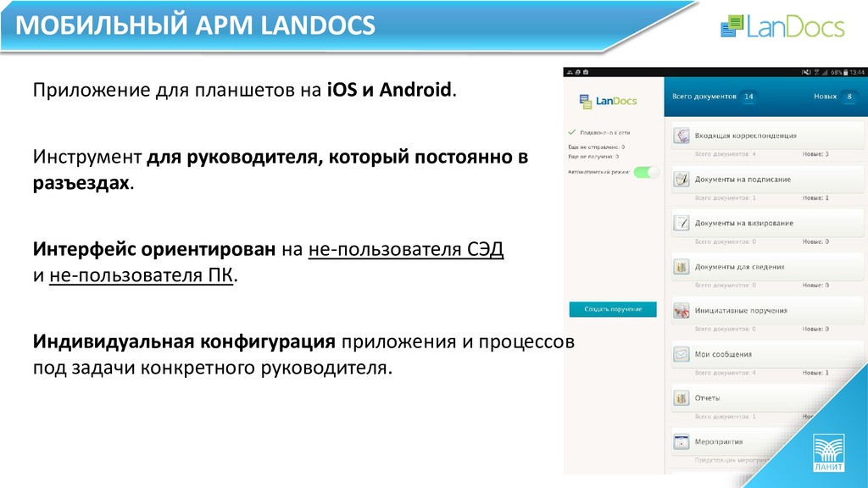The image size is (868, 488).
Task: Tap the 13:44 clock in status bar
Action: (x=857, y=72)
